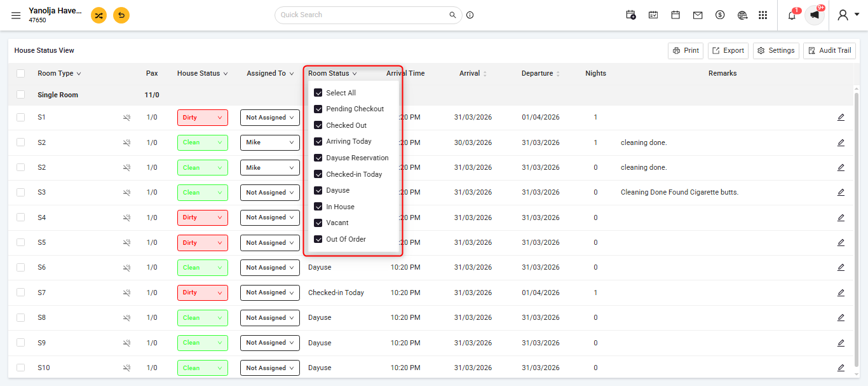868x386 pixels.
Task: Open the Audit Trail button
Action: pyautogui.click(x=829, y=51)
